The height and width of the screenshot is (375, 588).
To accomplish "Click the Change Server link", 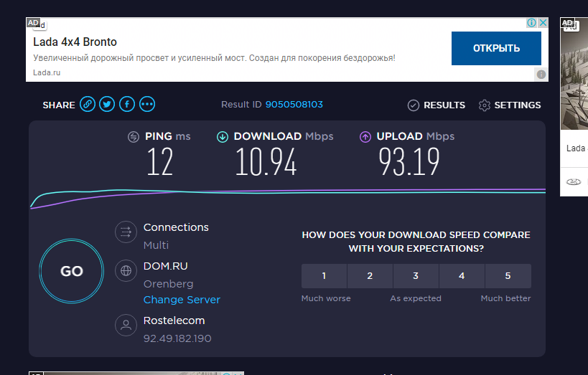I will pos(182,300).
